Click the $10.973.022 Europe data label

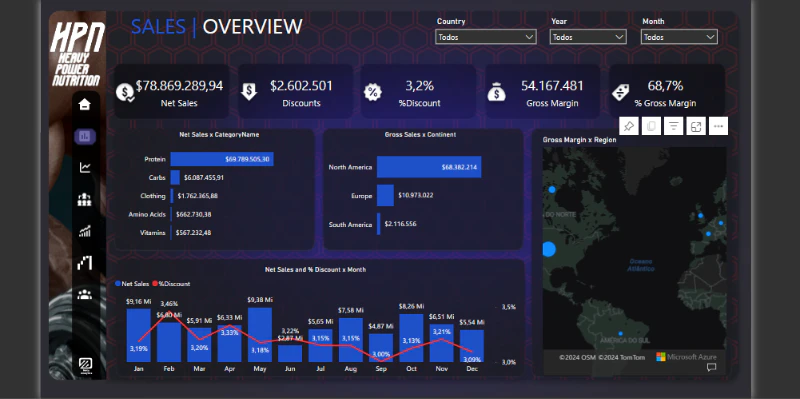point(416,195)
